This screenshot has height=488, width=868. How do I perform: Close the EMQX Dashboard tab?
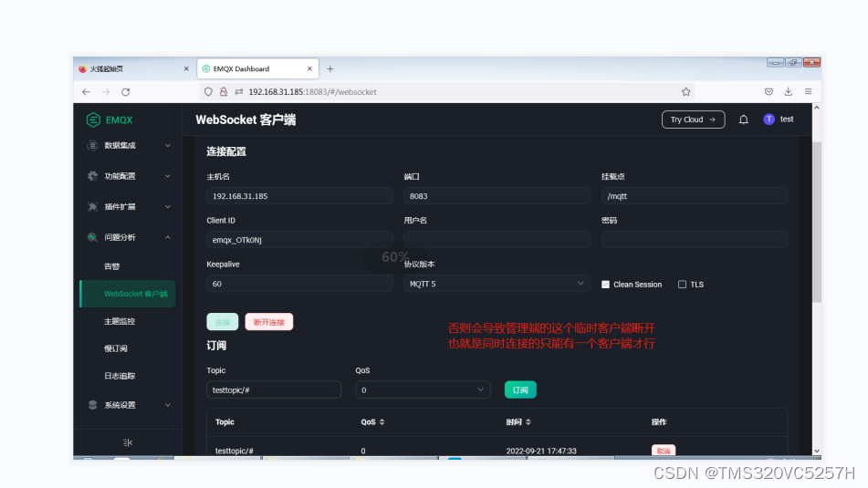pyautogui.click(x=309, y=68)
